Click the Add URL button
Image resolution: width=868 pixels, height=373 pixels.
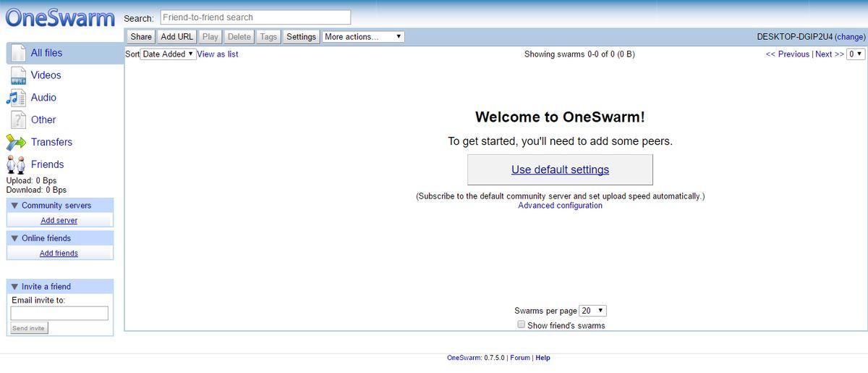pos(177,37)
